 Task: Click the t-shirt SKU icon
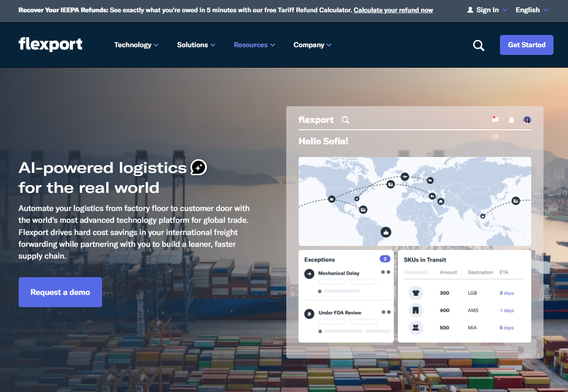point(416,293)
